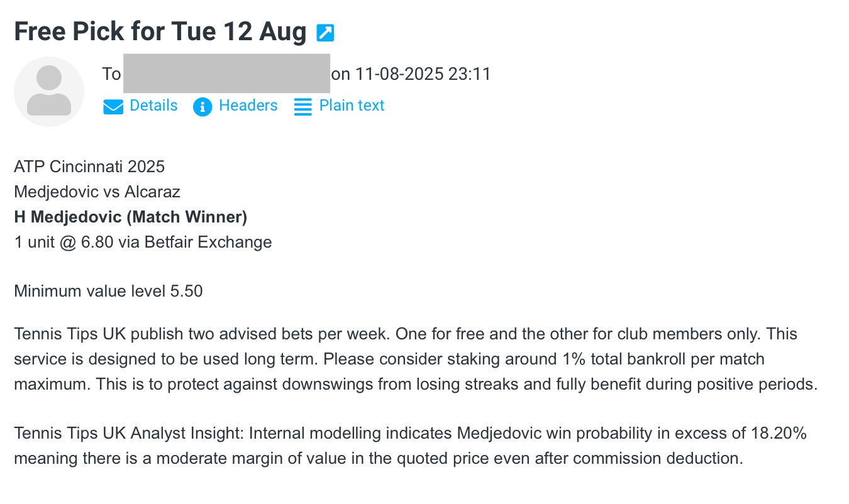The height and width of the screenshot is (504, 849).
Task: Click the bold 'H Medjedovic (Match Winner)' text
Action: point(131,217)
